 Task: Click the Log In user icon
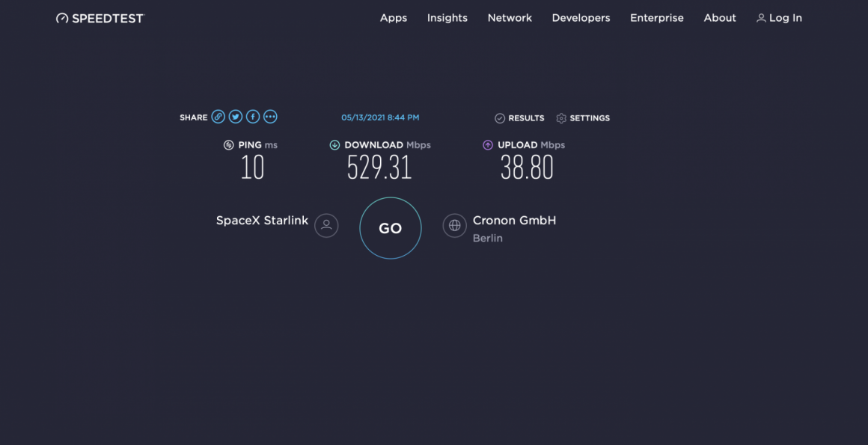click(x=761, y=18)
